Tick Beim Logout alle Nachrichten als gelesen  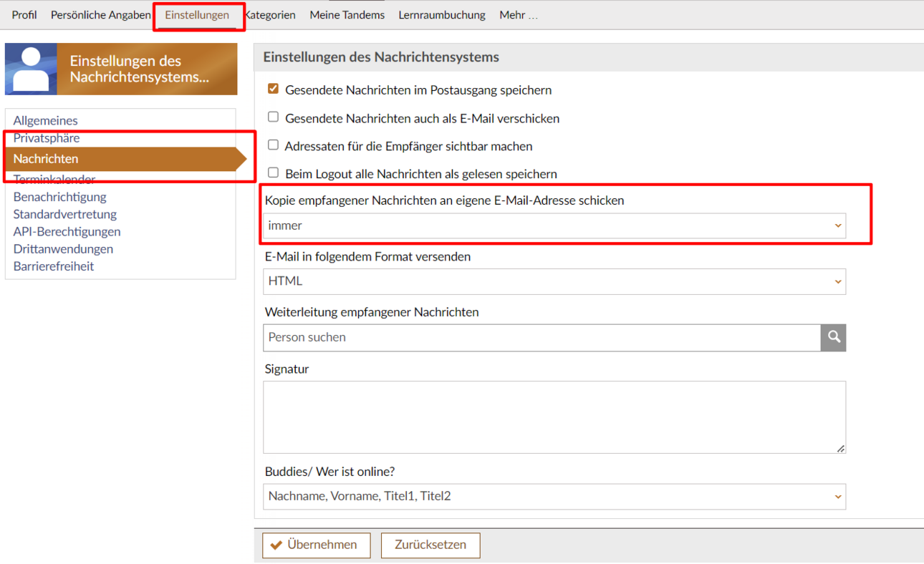click(273, 172)
